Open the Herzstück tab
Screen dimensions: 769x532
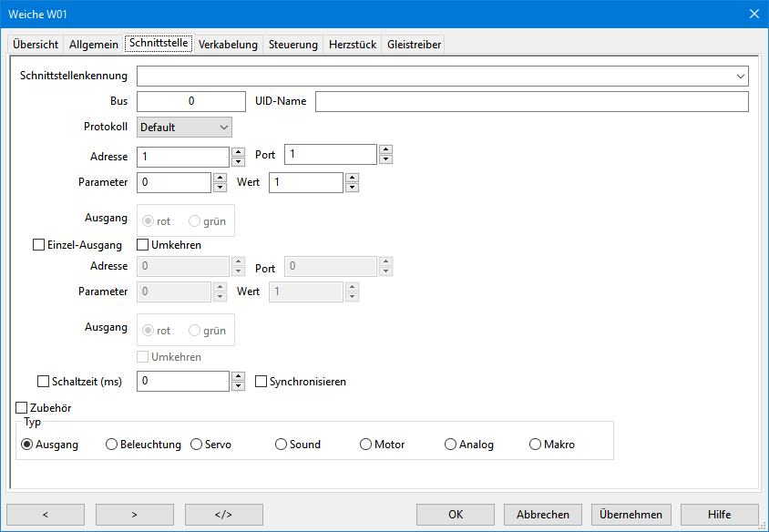[353, 45]
